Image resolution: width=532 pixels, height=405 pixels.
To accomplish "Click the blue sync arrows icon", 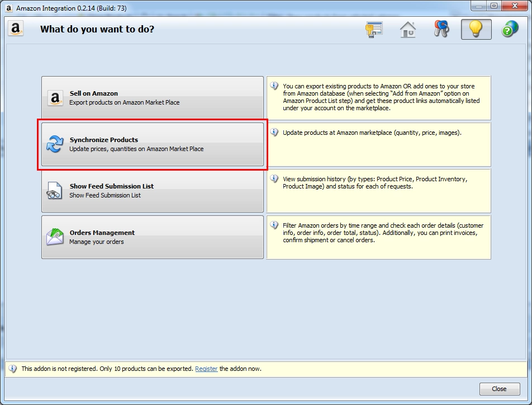I will (55, 144).
